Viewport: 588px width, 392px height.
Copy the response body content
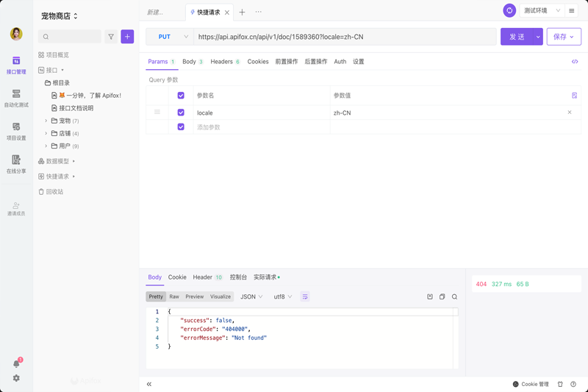coord(442,297)
